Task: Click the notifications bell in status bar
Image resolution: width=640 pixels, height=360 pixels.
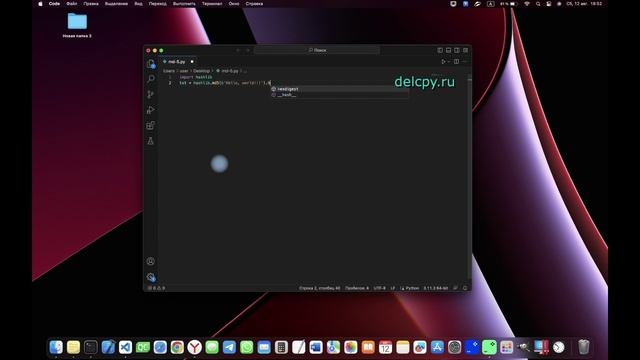Action: tap(465, 288)
